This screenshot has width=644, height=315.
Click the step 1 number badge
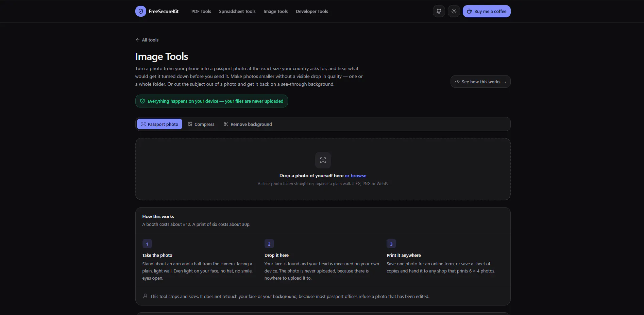click(x=147, y=244)
